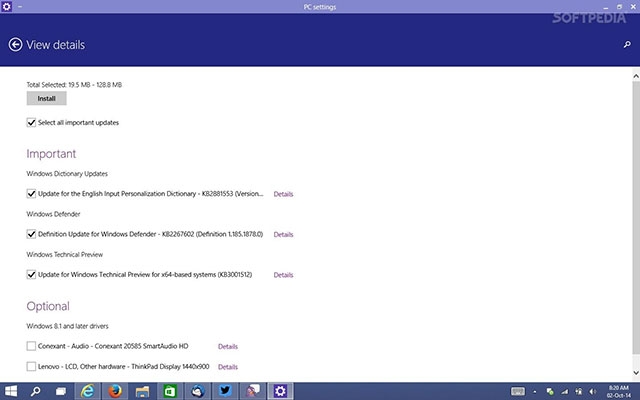This screenshot has height=400, width=640.
Task: Open File Explorer from taskbar
Action: pos(142,390)
